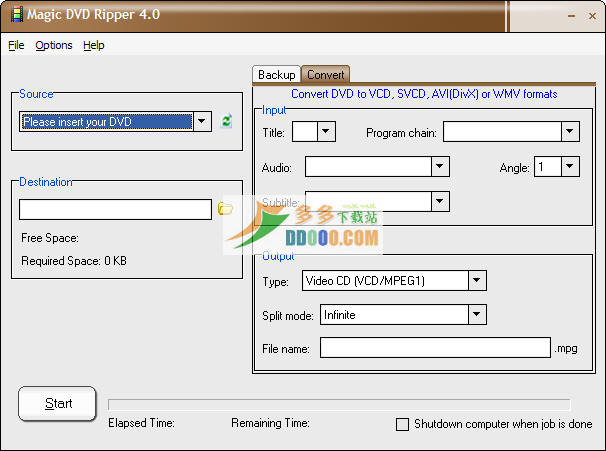Click the 'Remaining Time:' label

tap(271, 423)
